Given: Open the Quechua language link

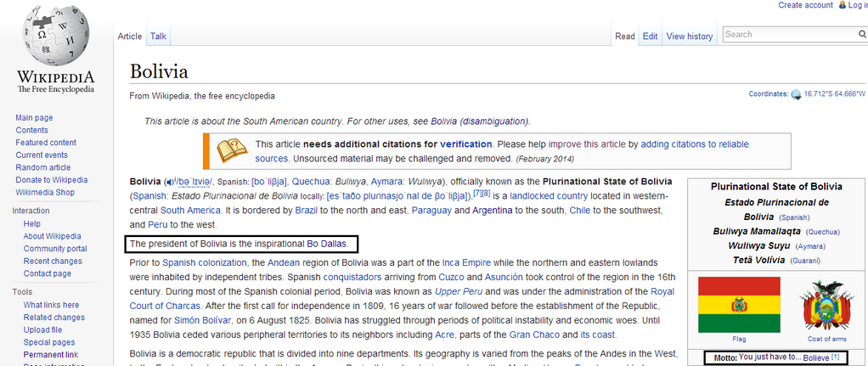Looking at the screenshot, I should click(x=309, y=182).
